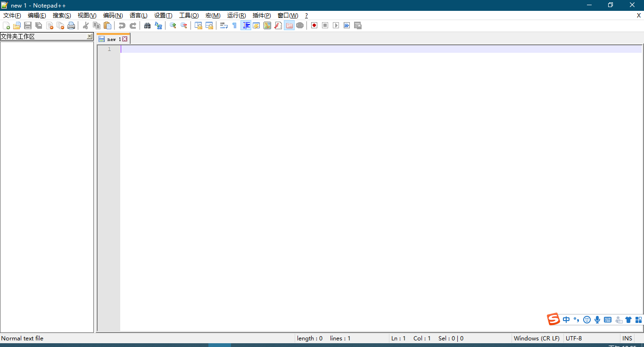Viewport: 644px width, 347px height.
Task: Click the Cut scissors icon
Action: click(86, 25)
